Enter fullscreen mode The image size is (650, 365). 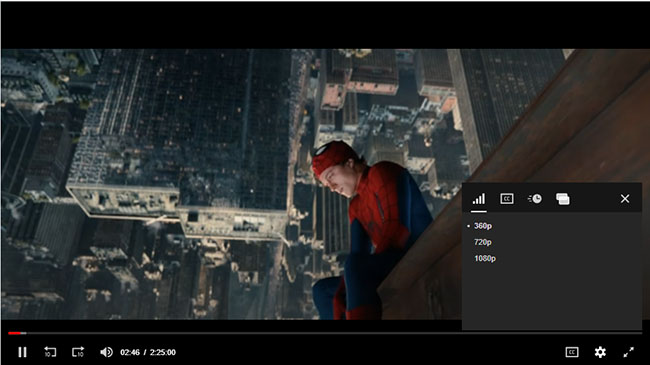[628, 352]
